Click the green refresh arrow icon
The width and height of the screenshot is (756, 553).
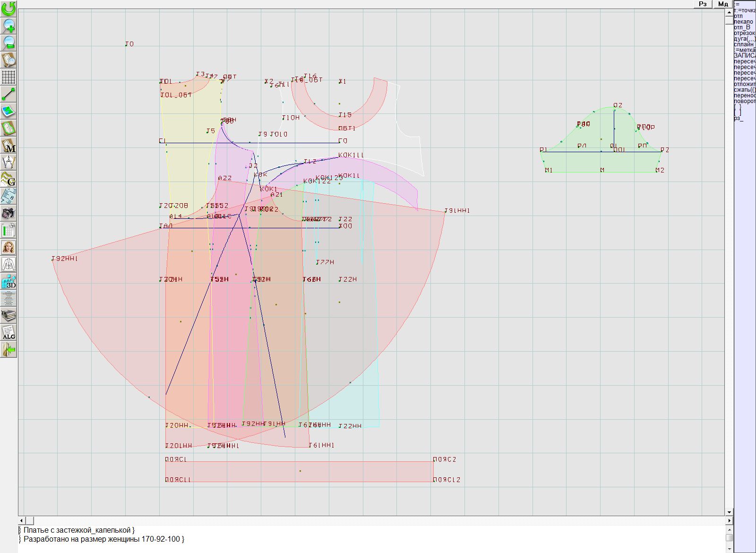[x=9, y=9]
